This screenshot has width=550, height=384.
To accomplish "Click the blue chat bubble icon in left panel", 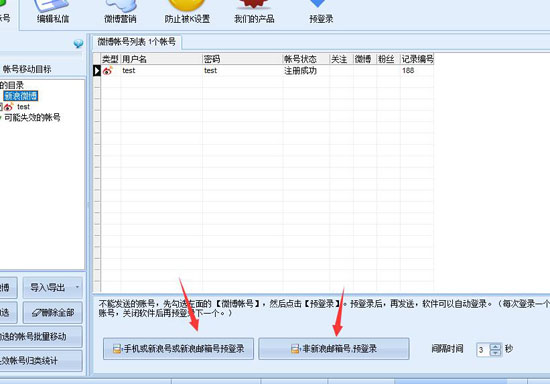I will tap(78, 43).
